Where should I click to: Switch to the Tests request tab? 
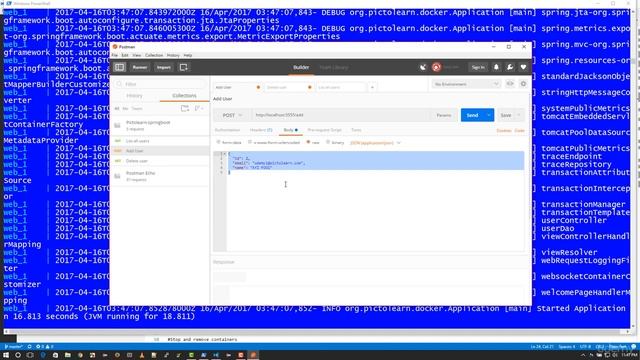[x=356, y=130]
